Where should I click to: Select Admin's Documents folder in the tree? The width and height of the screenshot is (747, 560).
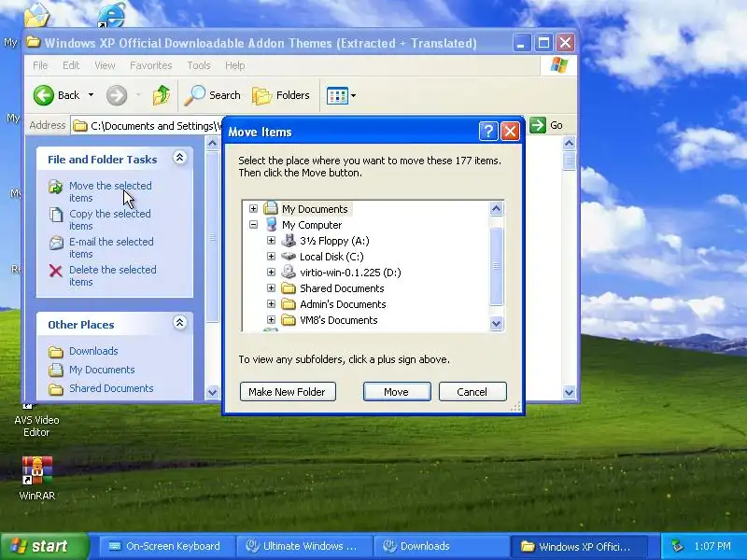click(343, 304)
